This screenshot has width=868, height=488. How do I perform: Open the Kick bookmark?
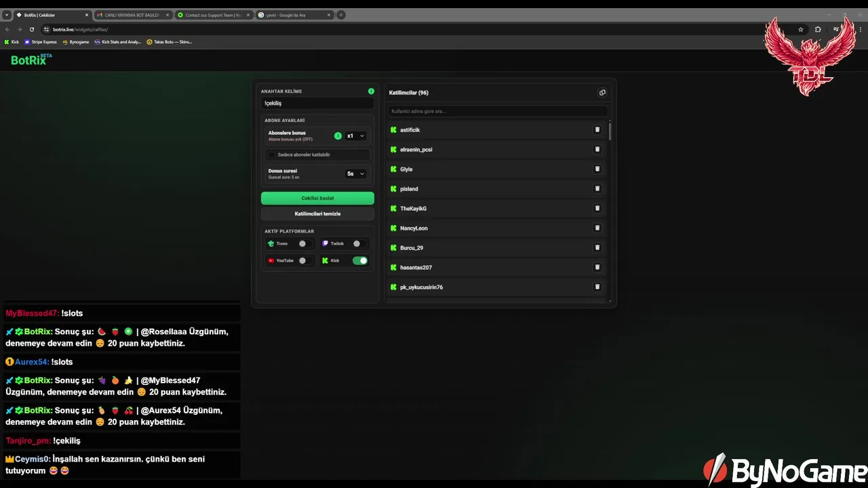pyautogui.click(x=12, y=42)
